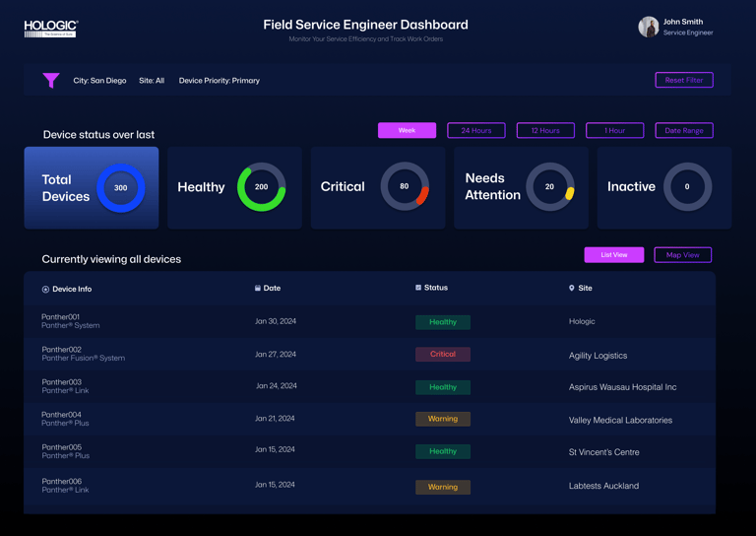
Task: Click the Jan 30, 2024 date cell
Action: 276,321
